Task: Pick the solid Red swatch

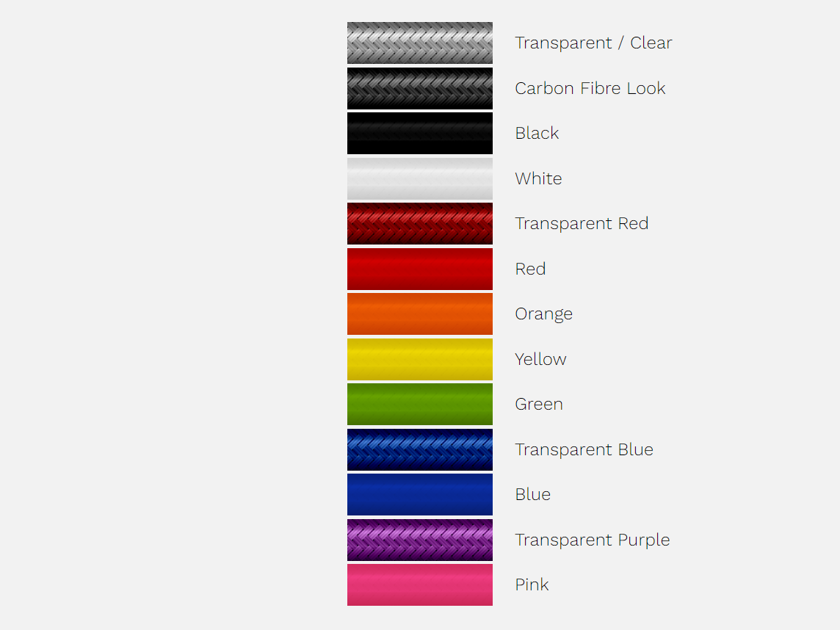Action: click(419, 269)
